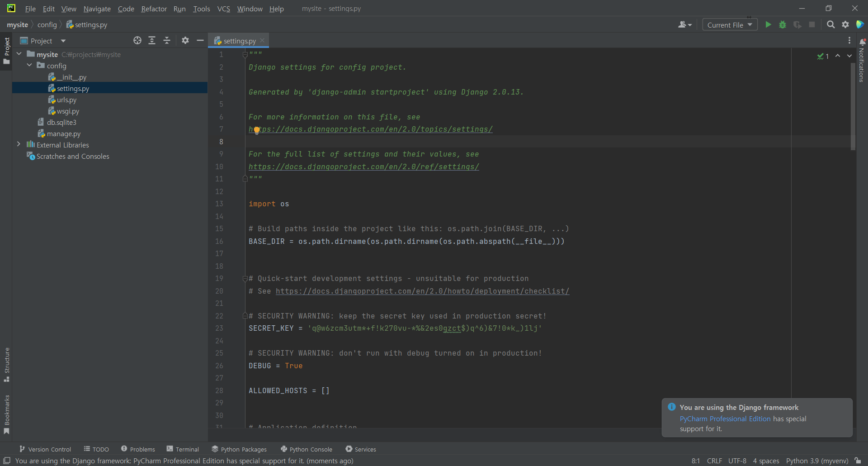Open the user account icon dropdown
The height and width of the screenshot is (466, 868).
click(x=685, y=24)
